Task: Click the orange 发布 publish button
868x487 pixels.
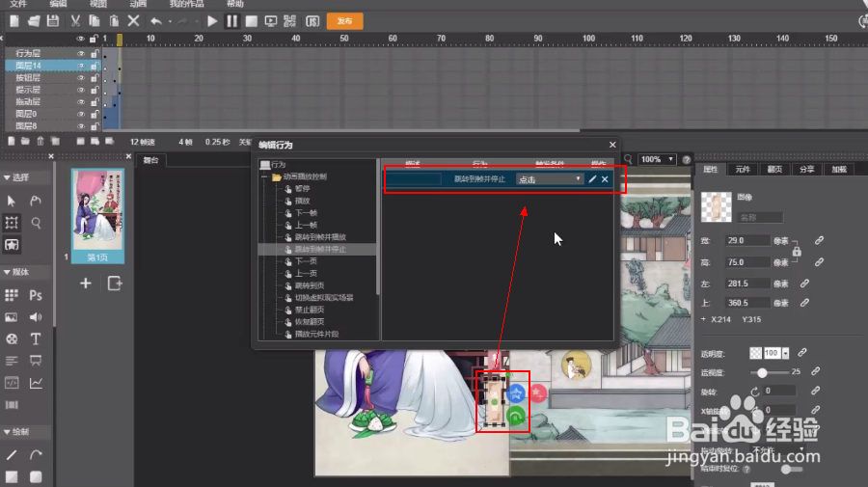Action: coord(345,21)
